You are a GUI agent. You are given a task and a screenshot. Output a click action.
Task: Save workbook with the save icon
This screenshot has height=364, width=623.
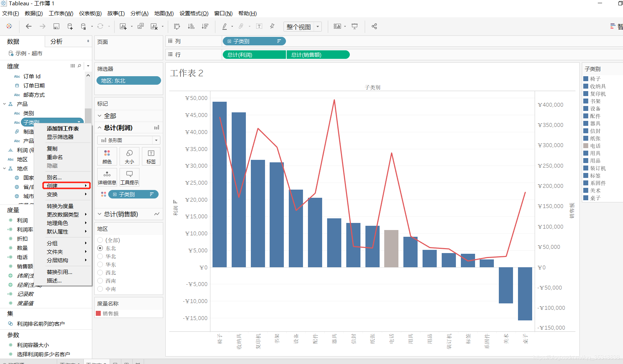(x=56, y=26)
